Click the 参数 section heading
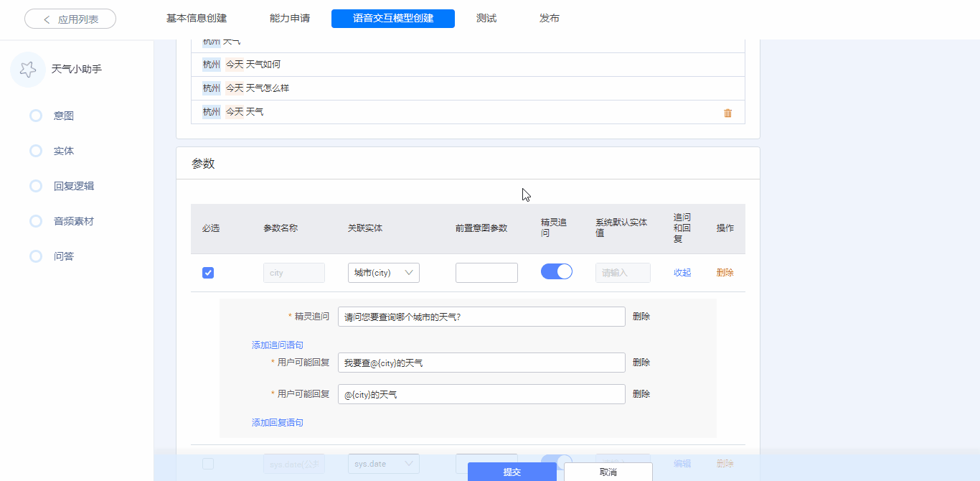 tap(203, 164)
